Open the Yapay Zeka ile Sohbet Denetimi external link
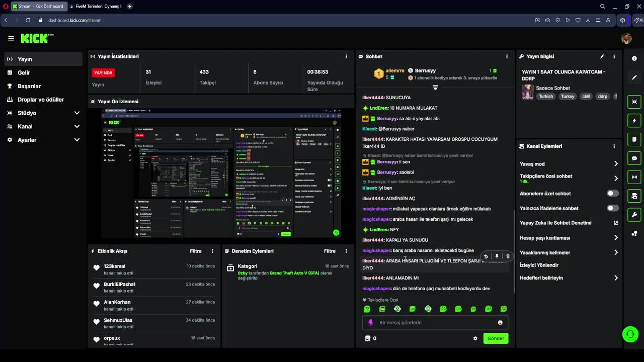Viewport: 644px width, 362px height. tap(616, 223)
